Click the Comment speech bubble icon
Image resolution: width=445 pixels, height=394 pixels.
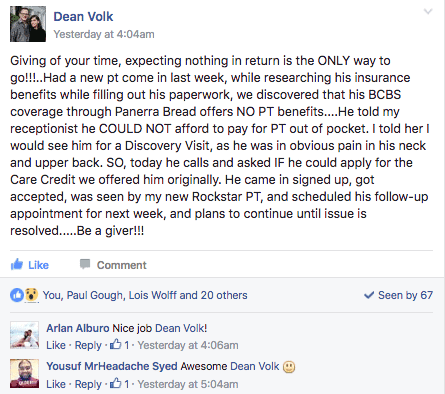tap(85, 264)
